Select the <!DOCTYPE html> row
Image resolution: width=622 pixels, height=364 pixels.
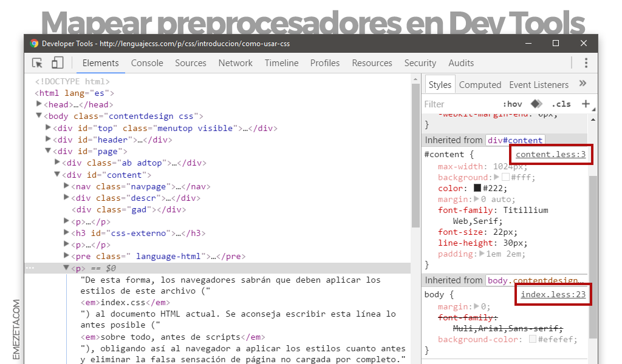coord(72,81)
